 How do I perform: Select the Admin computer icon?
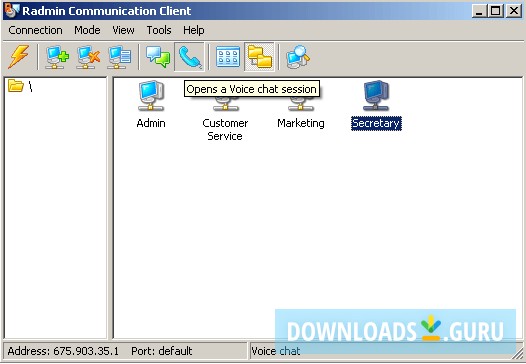click(151, 96)
